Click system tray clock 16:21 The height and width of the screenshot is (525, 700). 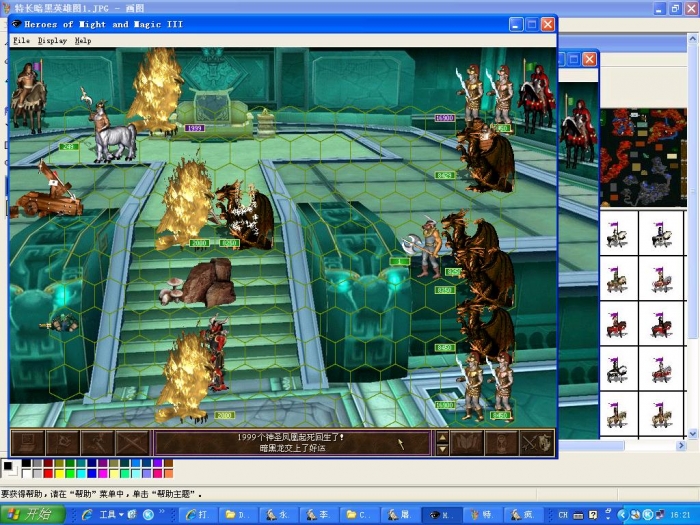[x=680, y=515]
